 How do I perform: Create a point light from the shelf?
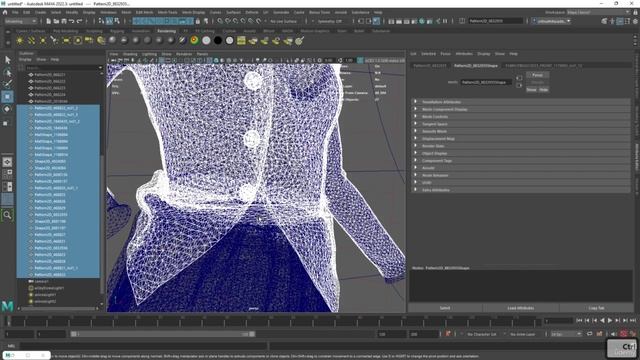pyautogui.click(x=43, y=40)
